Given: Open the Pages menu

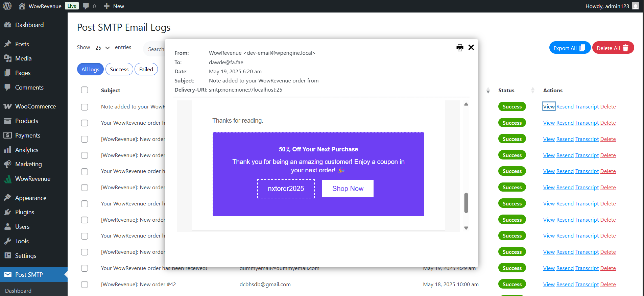Looking at the screenshot, I should pyautogui.click(x=34, y=73).
